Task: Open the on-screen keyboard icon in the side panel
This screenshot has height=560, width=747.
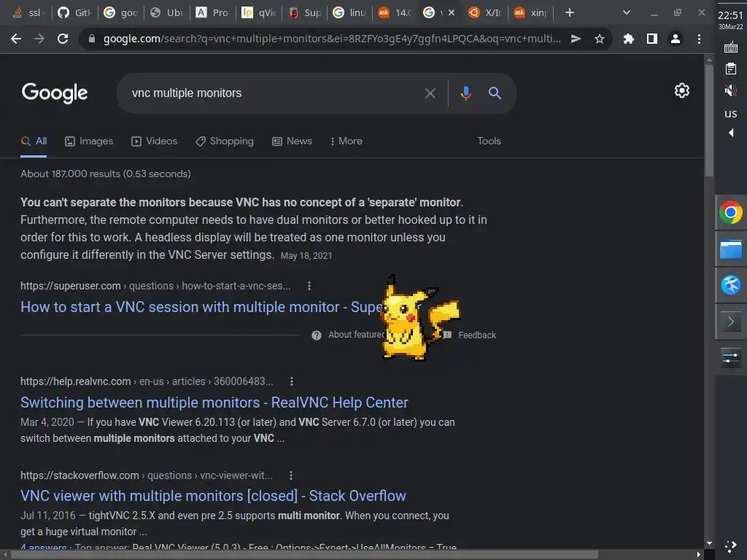Action: [731, 47]
